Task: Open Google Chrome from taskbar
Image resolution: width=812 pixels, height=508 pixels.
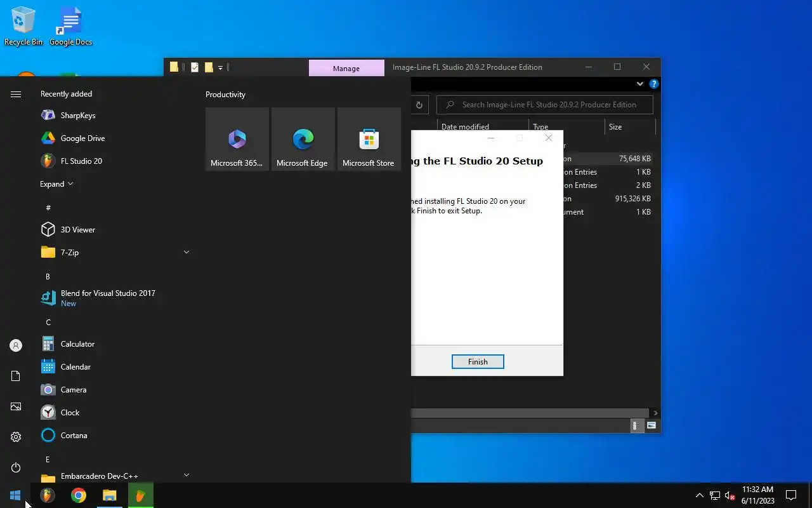Action: pyautogui.click(x=79, y=495)
